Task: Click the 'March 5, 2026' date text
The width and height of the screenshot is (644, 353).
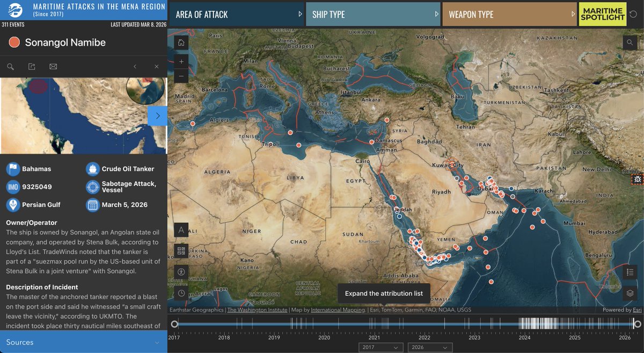Action: coord(125,205)
